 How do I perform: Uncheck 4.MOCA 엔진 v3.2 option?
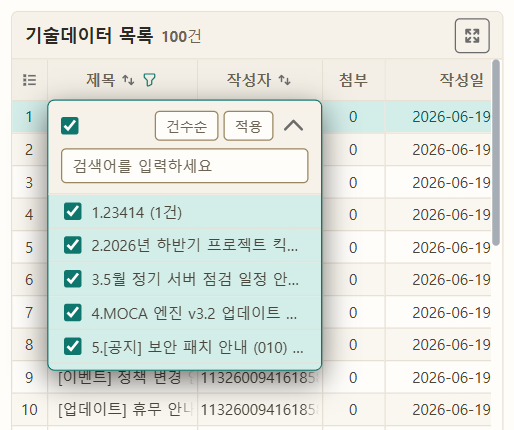click(x=73, y=312)
